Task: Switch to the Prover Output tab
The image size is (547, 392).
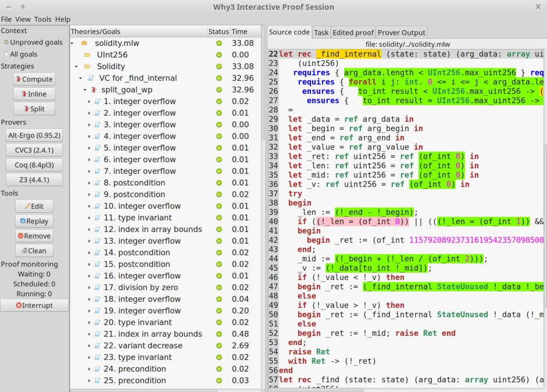Action: click(x=402, y=33)
